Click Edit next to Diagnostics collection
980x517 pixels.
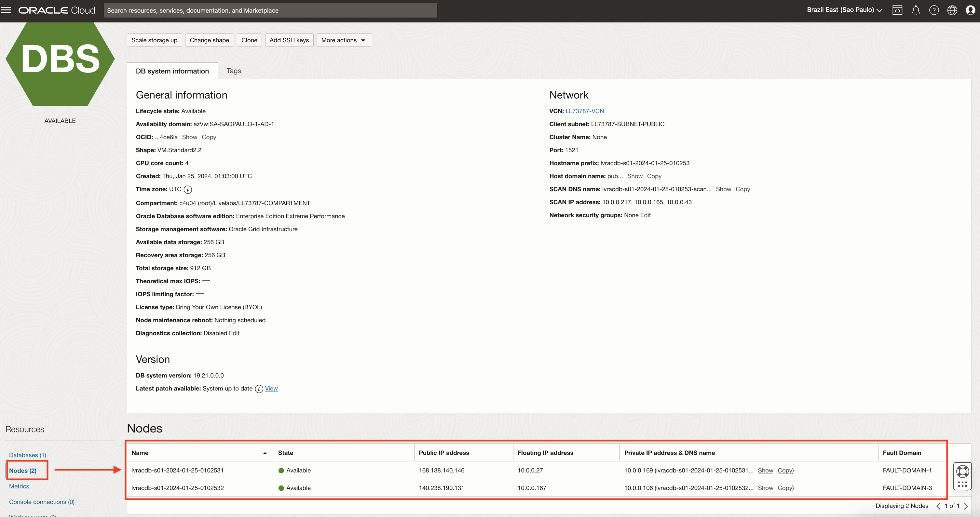(234, 333)
